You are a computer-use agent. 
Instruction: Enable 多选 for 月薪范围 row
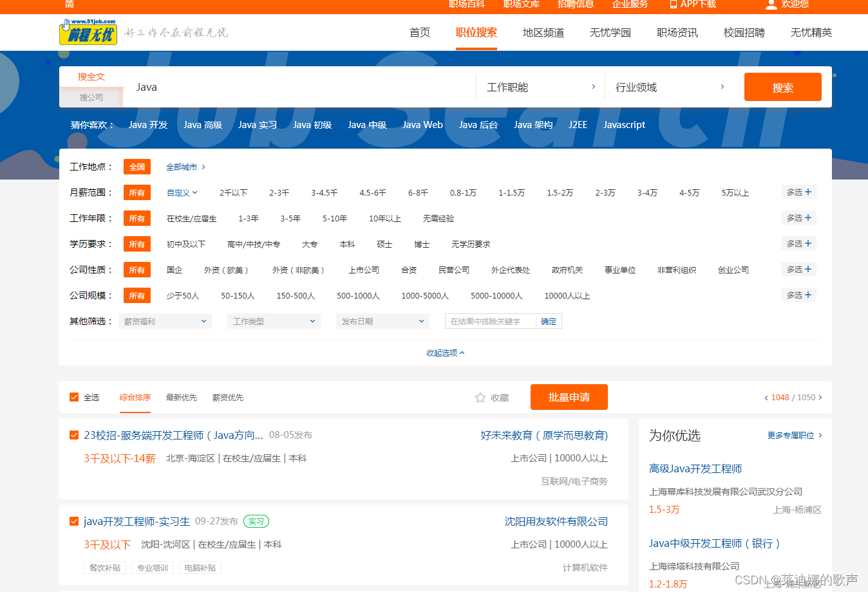[x=799, y=192]
